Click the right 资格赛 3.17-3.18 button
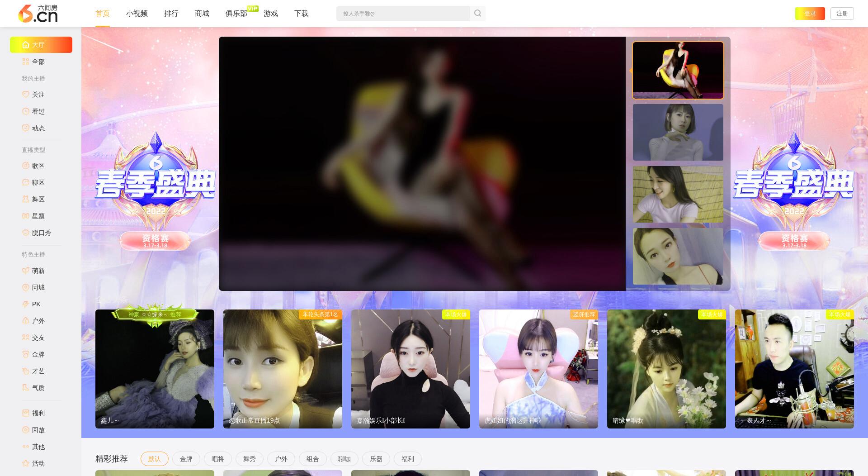 point(794,241)
